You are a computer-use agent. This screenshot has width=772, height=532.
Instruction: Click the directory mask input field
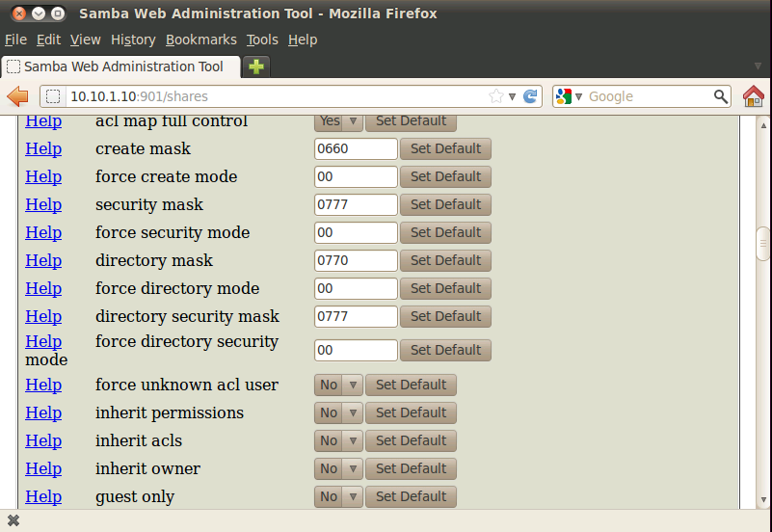(356, 260)
